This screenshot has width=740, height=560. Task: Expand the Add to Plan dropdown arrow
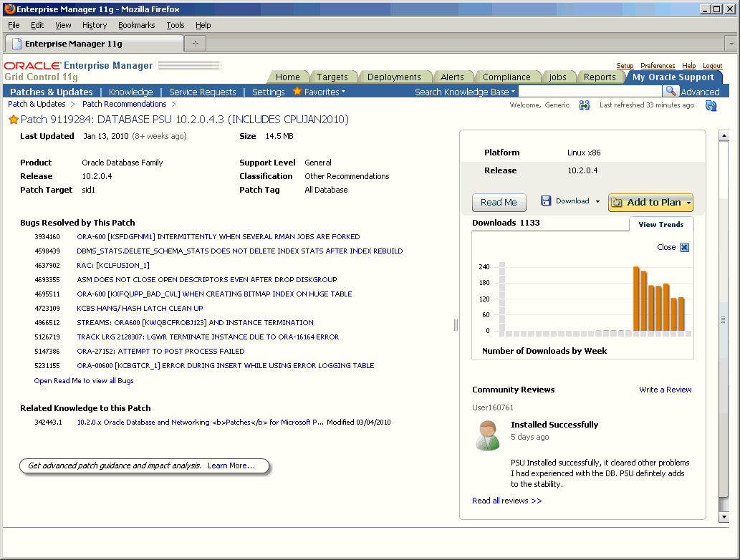pos(688,203)
